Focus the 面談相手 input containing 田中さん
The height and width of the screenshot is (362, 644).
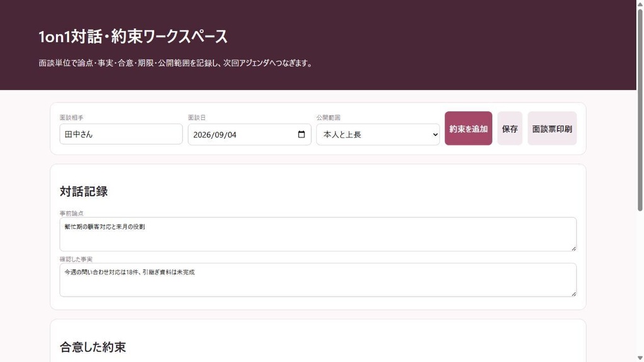pyautogui.click(x=121, y=134)
